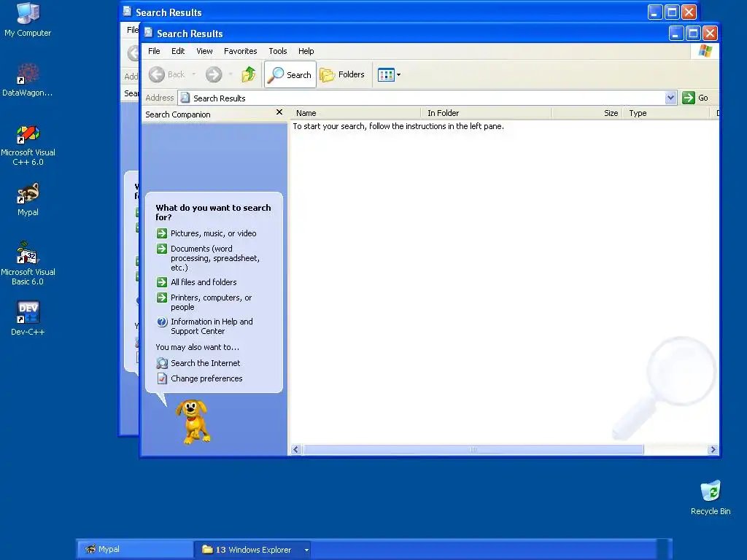Open the 13 Windows Explorer taskbar group

coord(252,550)
